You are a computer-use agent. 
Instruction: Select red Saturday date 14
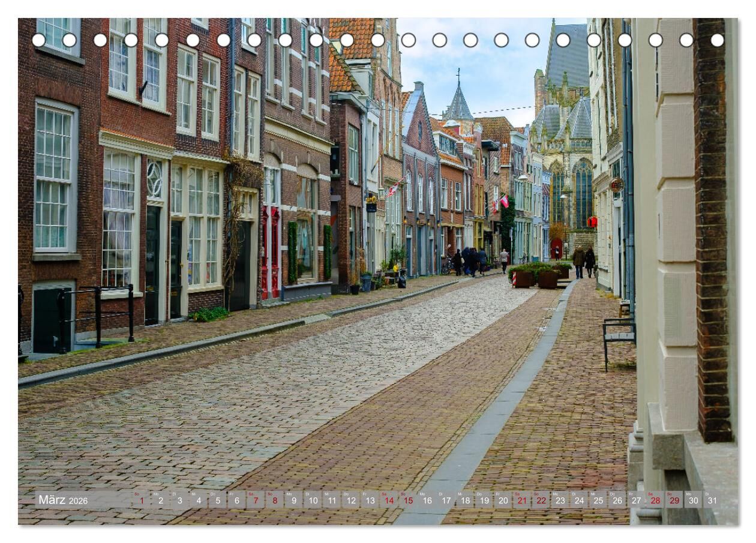(x=389, y=500)
